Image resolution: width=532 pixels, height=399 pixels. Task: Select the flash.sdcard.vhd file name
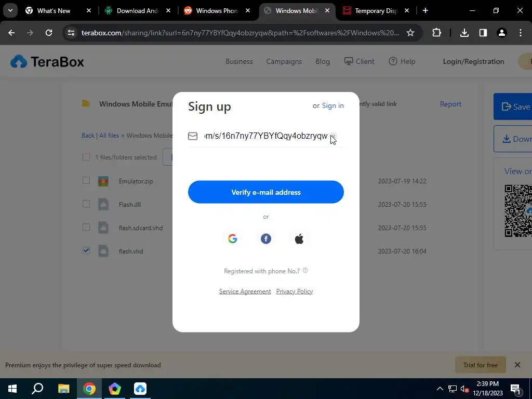click(140, 228)
